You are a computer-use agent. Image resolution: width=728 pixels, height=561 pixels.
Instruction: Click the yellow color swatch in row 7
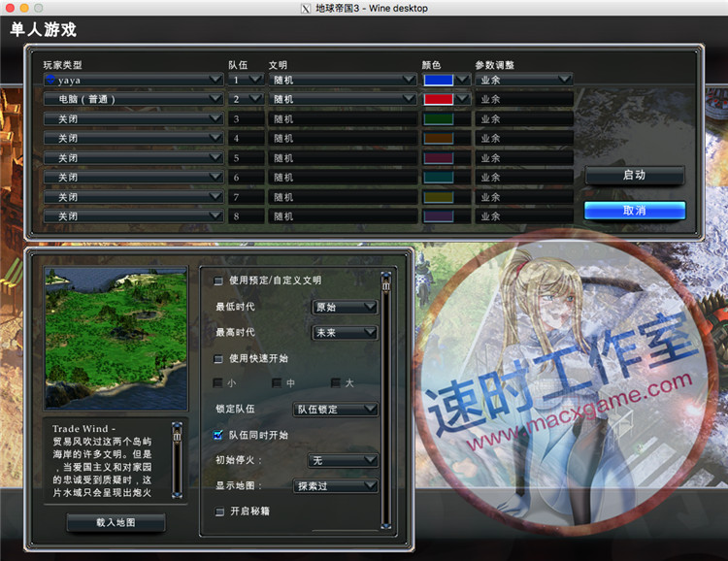point(439,197)
